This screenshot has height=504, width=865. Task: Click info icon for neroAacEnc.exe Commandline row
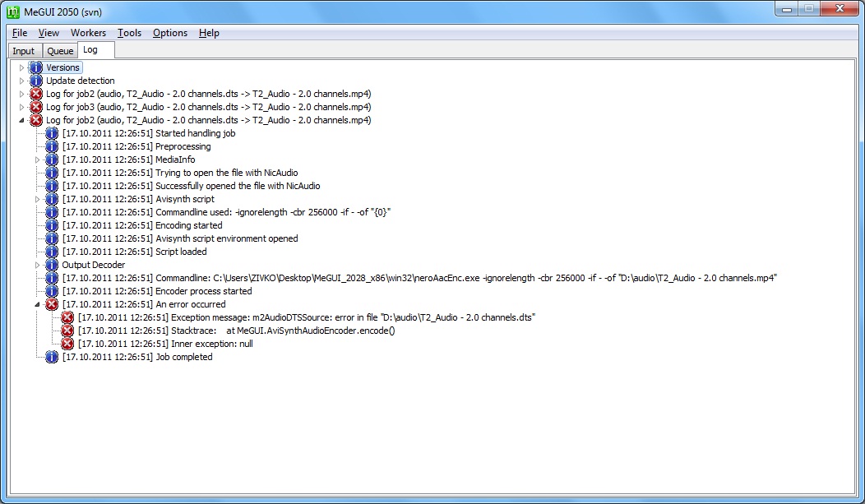point(51,278)
